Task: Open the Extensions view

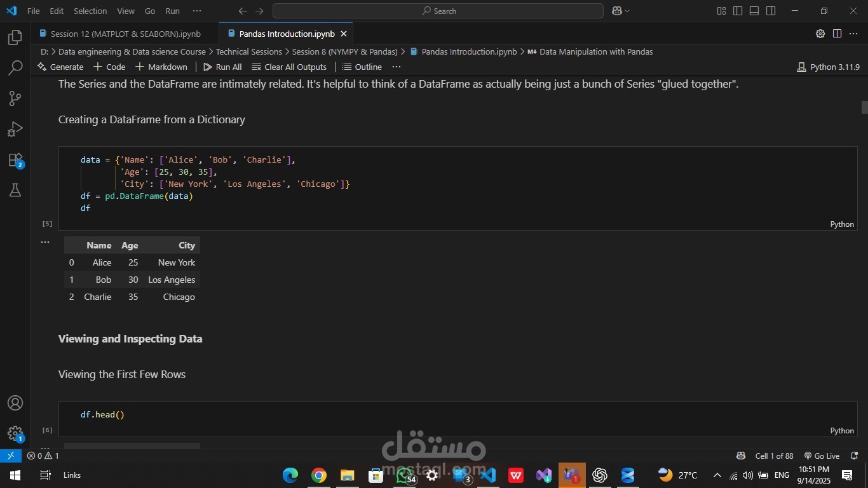Action: tap(15, 160)
